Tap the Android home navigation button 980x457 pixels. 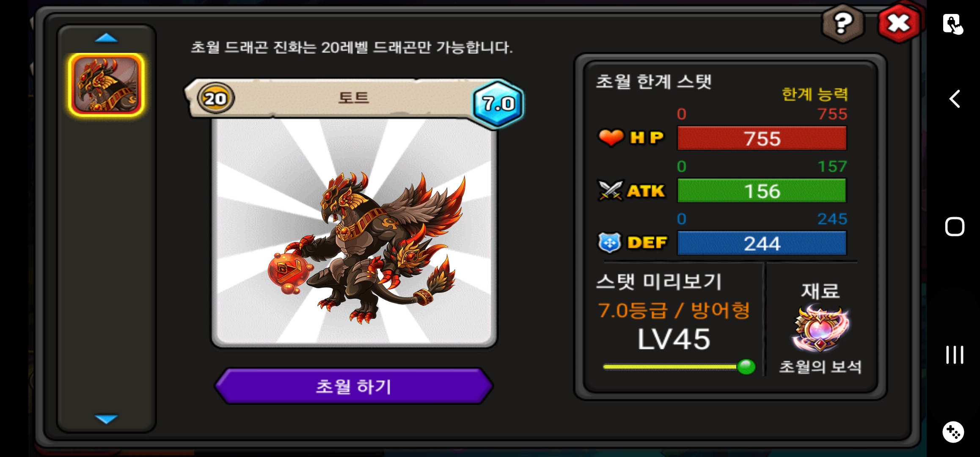tap(955, 226)
